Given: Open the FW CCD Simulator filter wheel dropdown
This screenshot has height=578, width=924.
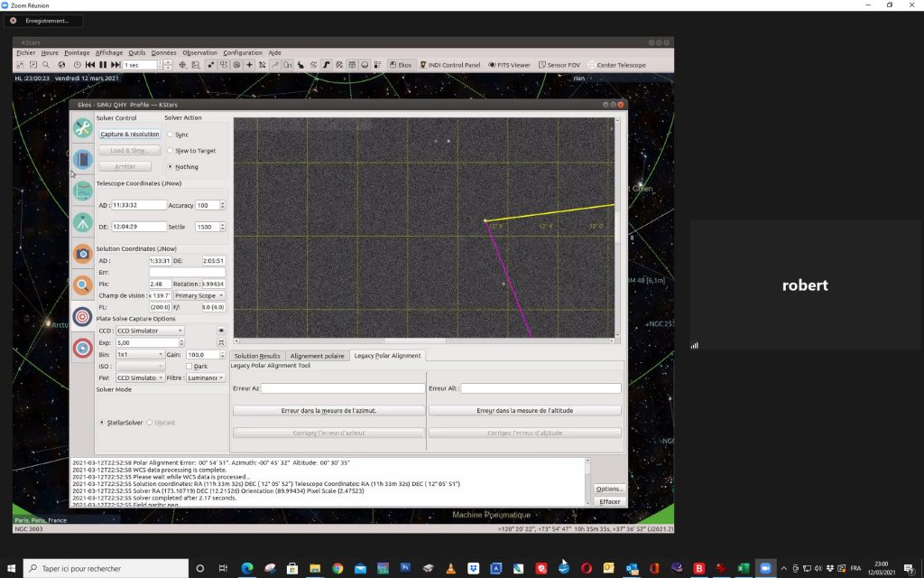Looking at the screenshot, I should coord(140,378).
